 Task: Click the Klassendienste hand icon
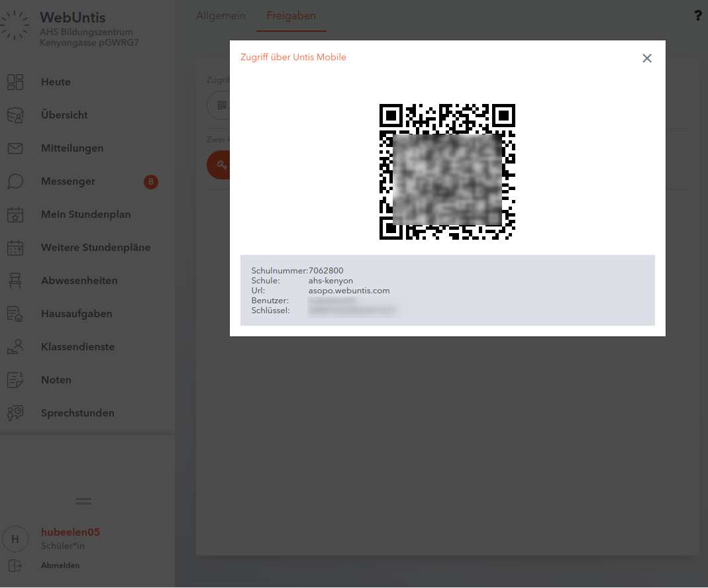click(15, 347)
